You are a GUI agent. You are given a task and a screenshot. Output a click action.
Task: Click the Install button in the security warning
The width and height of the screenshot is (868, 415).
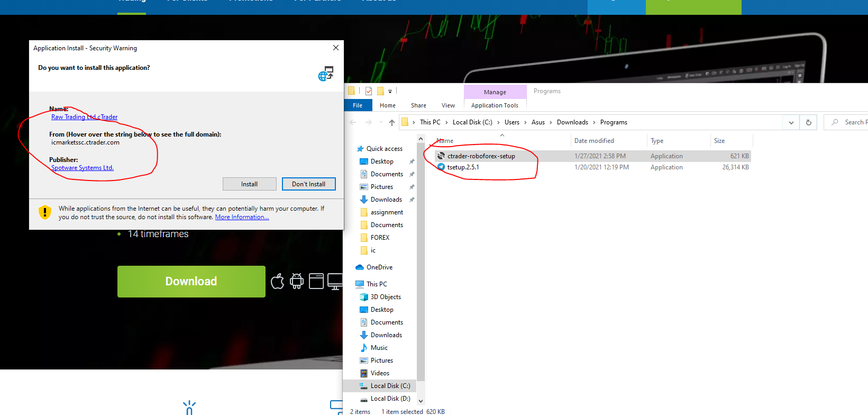coord(249,184)
